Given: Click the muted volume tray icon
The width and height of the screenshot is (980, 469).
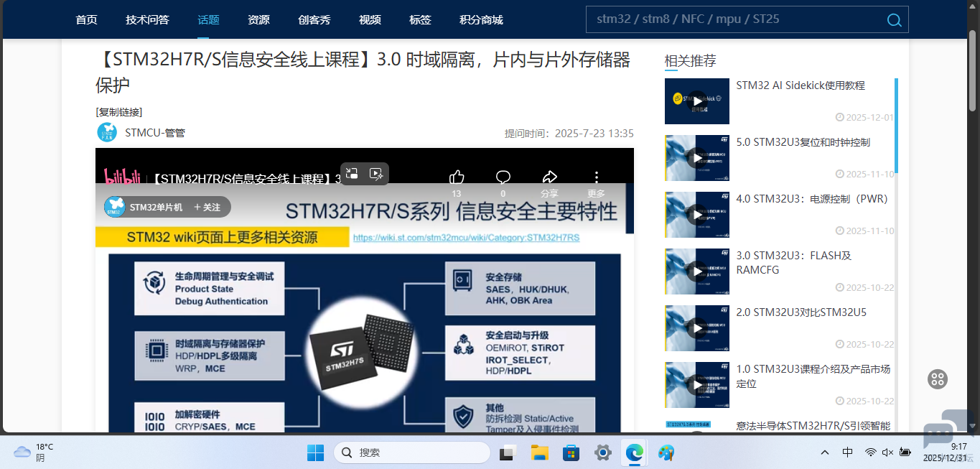Looking at the screenshot, I should pyautogui.click(x=887, y=452).
